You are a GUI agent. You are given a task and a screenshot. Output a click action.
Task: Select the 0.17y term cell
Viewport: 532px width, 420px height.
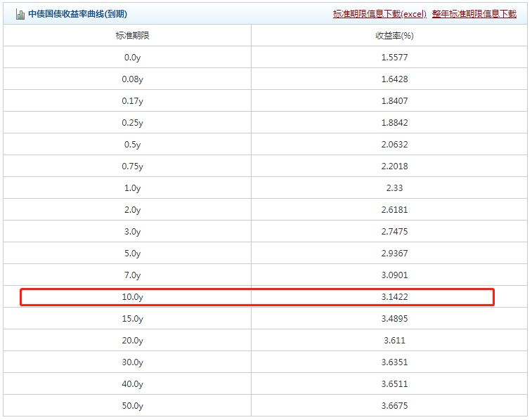coord(132,101)
